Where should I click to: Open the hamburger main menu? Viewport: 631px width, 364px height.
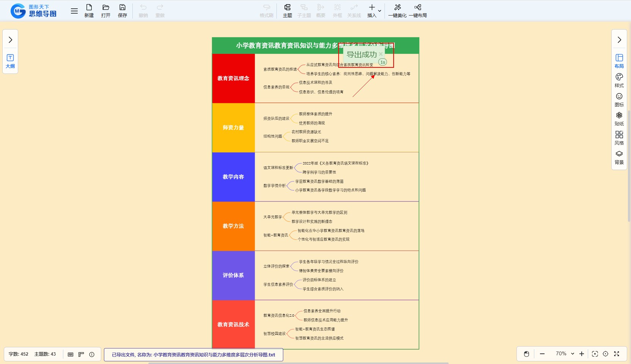coord(74,11)
